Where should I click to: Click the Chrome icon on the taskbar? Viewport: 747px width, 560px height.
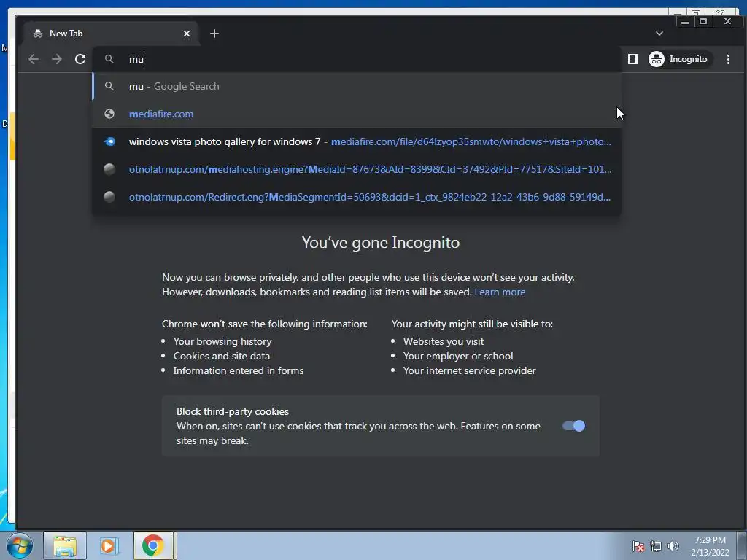pyautogui.click(x=153, y=545)
